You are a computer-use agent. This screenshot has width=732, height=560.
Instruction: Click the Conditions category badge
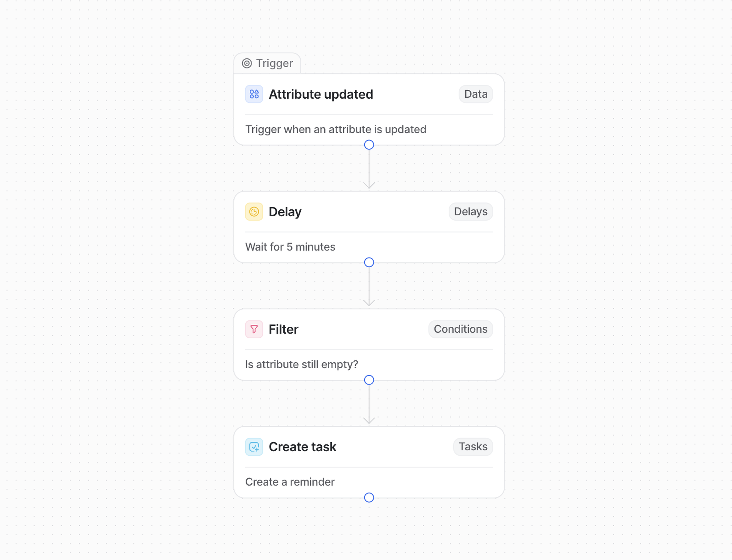click(x=460, y=329)
